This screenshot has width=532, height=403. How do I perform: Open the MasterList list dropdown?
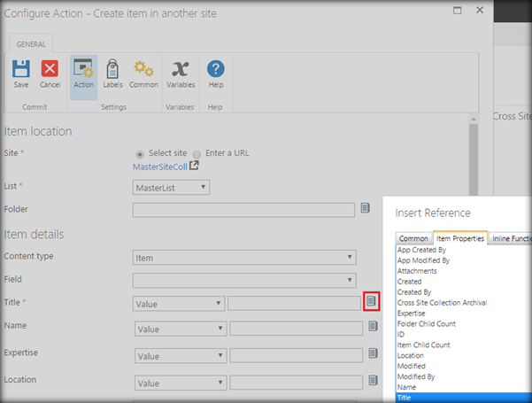171,188
